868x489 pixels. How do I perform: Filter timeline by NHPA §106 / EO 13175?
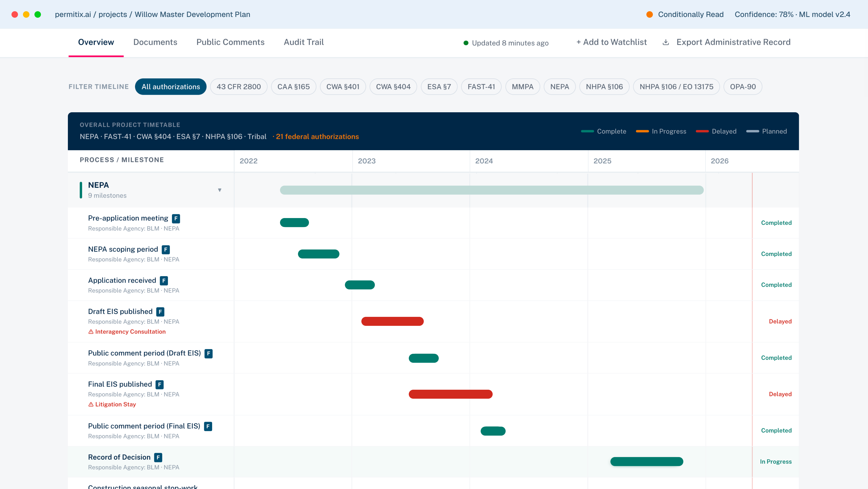click(x=676, y=87)
